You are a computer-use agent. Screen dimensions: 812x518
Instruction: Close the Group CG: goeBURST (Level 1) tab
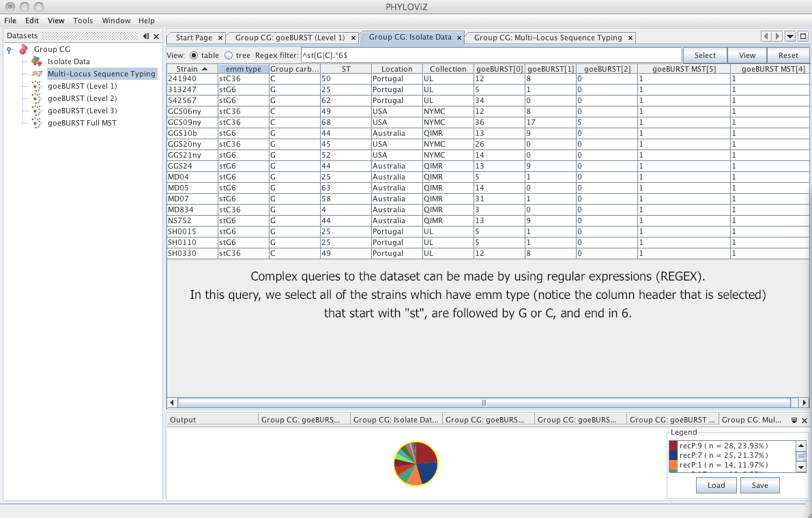coord(353,38)
